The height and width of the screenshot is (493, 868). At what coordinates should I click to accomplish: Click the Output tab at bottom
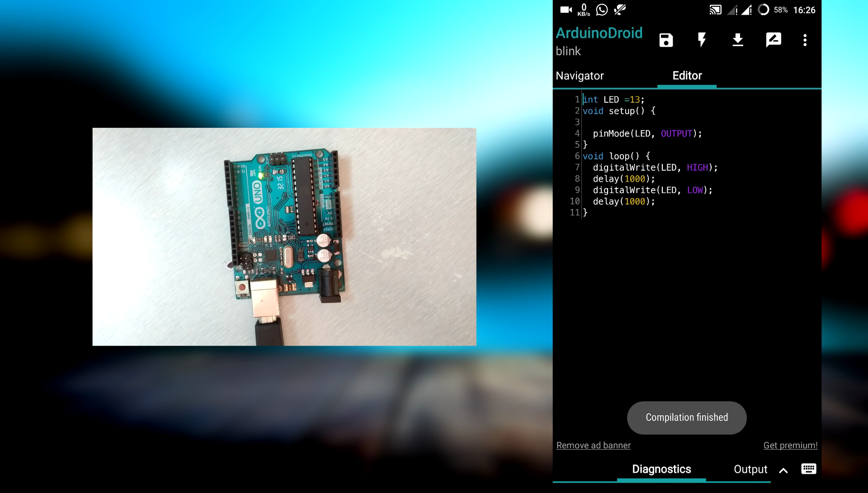pos(750,469)
